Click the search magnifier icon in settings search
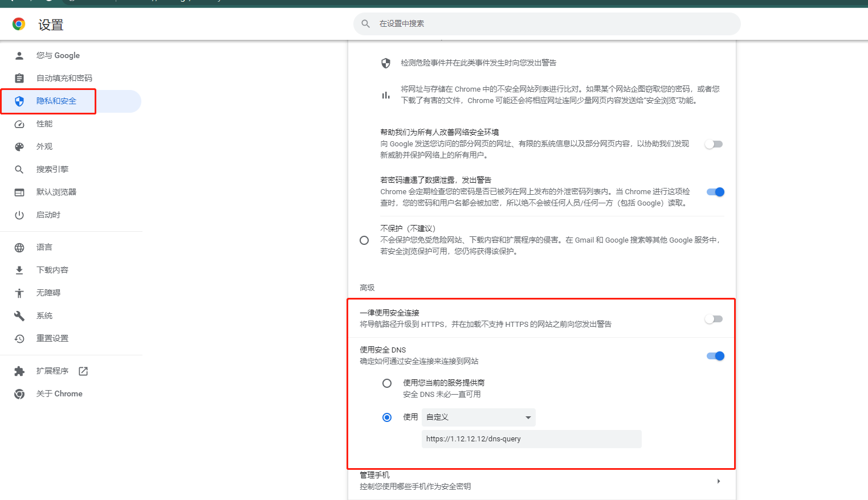Image resolution: width=868 pixels, height=500 pixels. coord(366,24)
